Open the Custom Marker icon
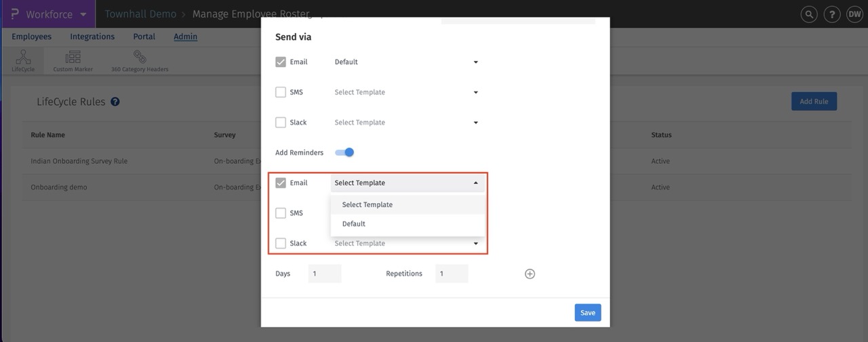Image resolution: width=868 pixels, height=342 pixels. 73,60
